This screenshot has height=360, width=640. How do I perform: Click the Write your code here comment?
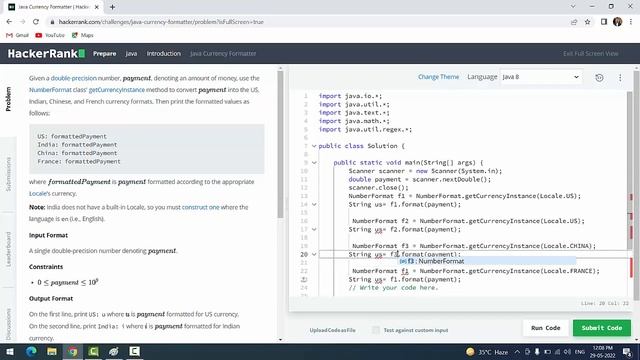(393, 288)
